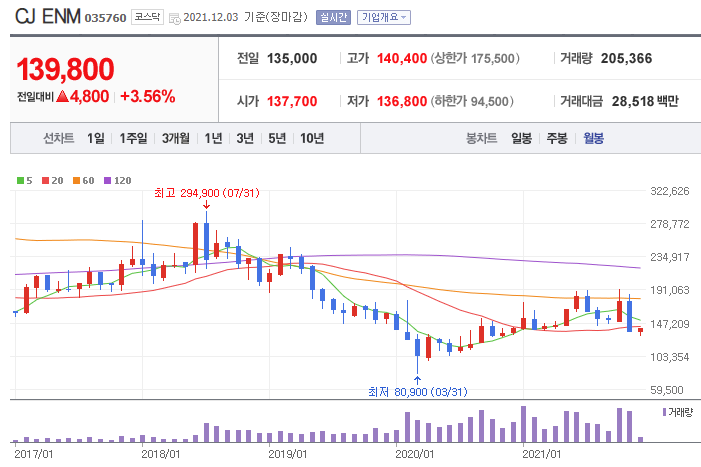Image resolution: width=701 pixels, height=467 pixels.
Task: Switch line chart to 3개월
Action: point(176,139)
